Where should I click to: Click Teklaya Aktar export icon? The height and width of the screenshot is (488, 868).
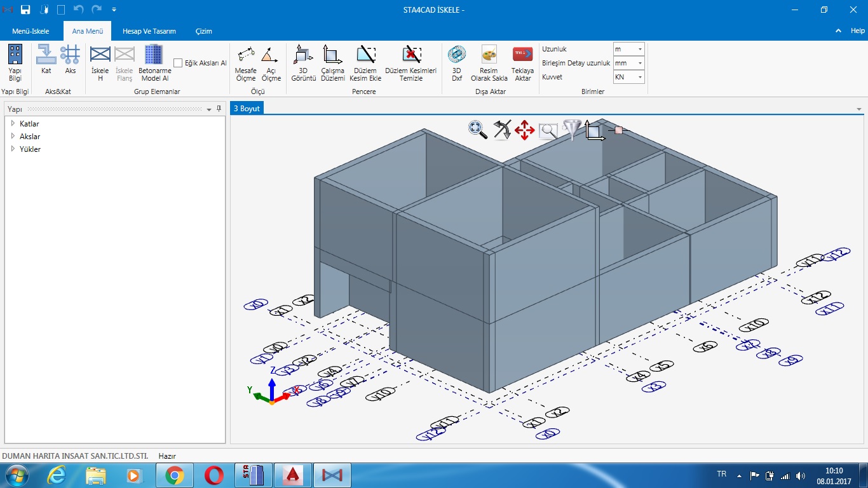522,62
